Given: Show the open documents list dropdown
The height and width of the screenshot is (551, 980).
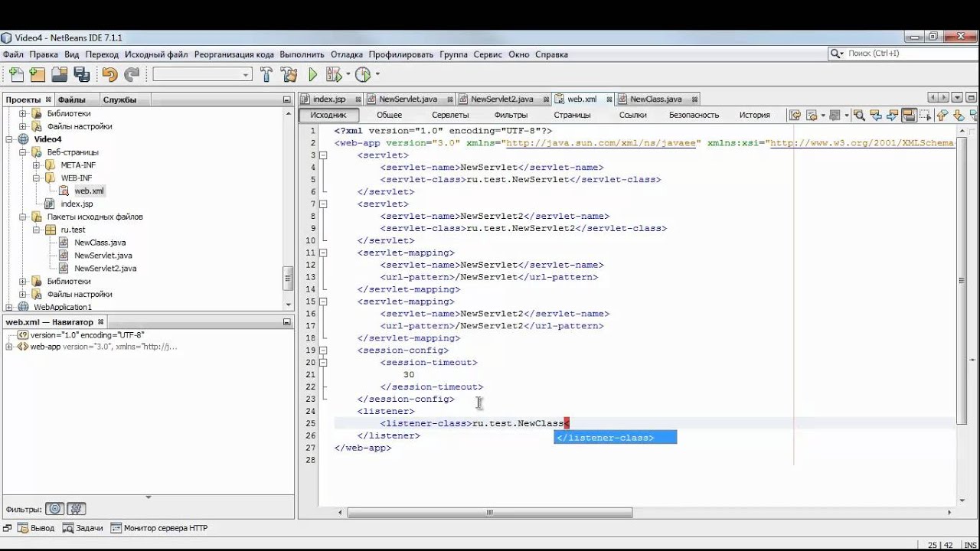Looking at the screenshot, I should coord(957,98).
